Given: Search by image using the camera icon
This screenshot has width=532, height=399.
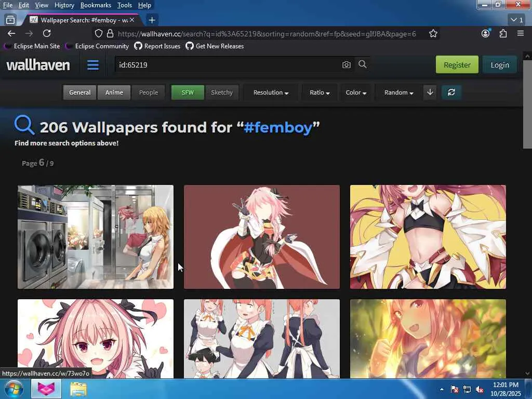Looking at the screenshot, I should click(x=347, y=64).
